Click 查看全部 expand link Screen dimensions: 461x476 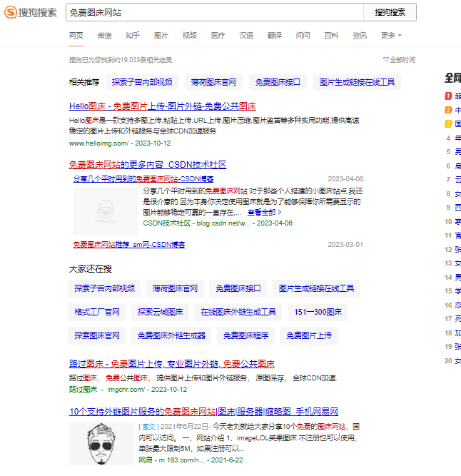coord(264,212)
